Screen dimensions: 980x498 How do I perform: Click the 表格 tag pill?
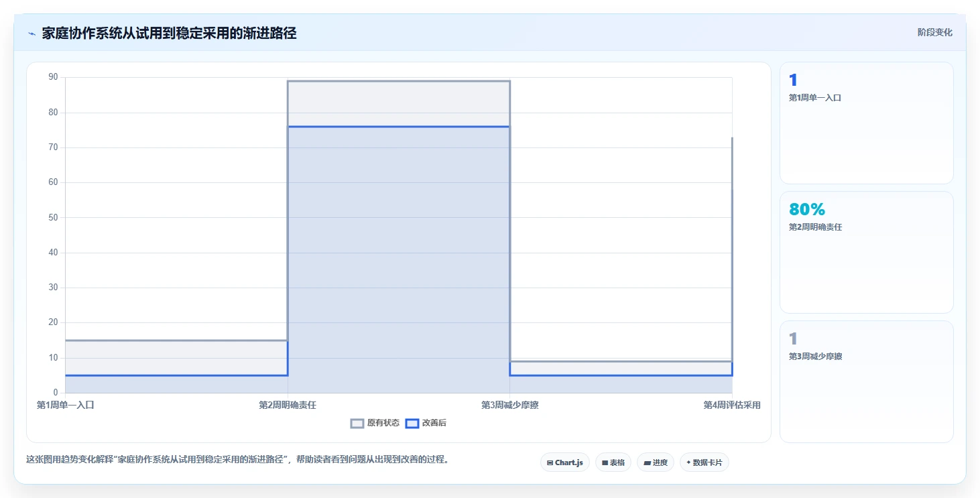613,462
